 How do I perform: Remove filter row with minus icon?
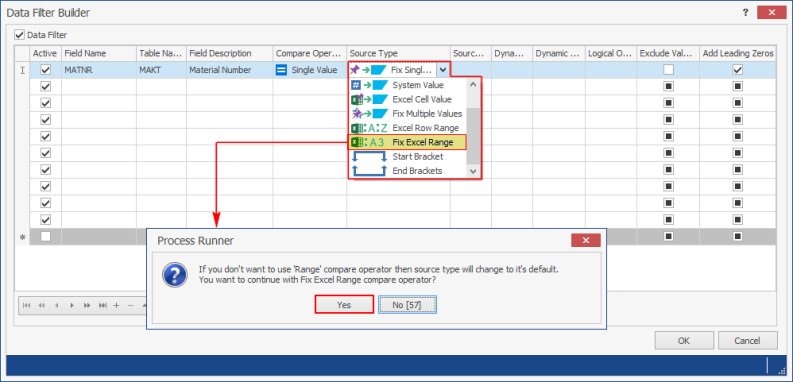tap(130, 305)
